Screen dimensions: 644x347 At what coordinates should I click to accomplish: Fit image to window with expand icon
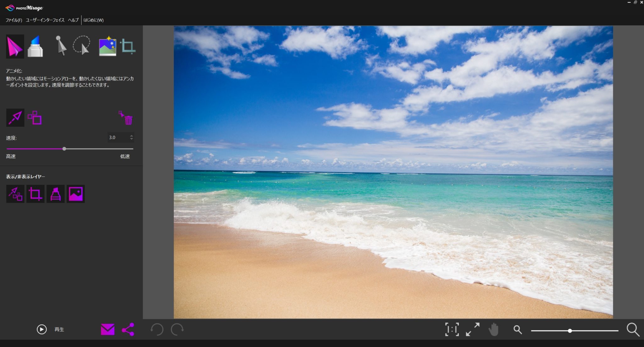pyautogui.click(x=473, y=329)
